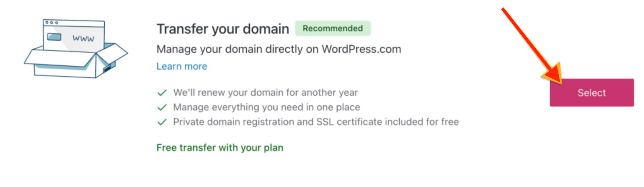The image size is (644, 187).
Task: Click the We'll renew your domain text
Action: point(265,93)
